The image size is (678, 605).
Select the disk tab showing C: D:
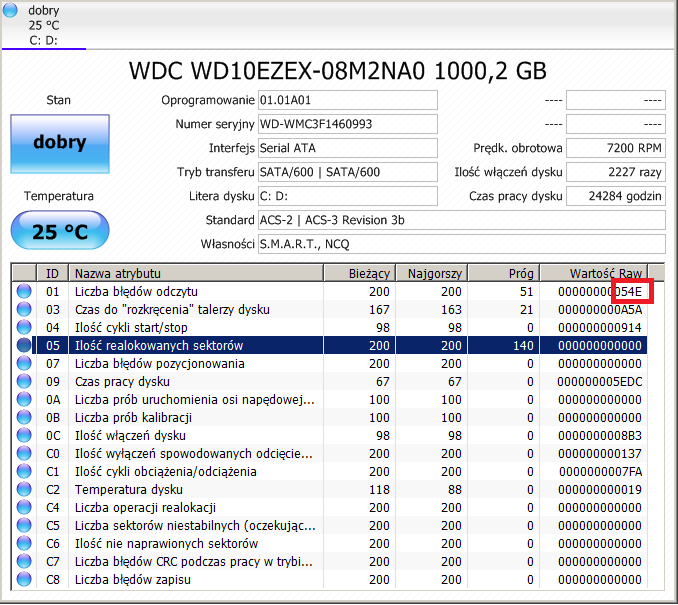click(x=43, y=25)
